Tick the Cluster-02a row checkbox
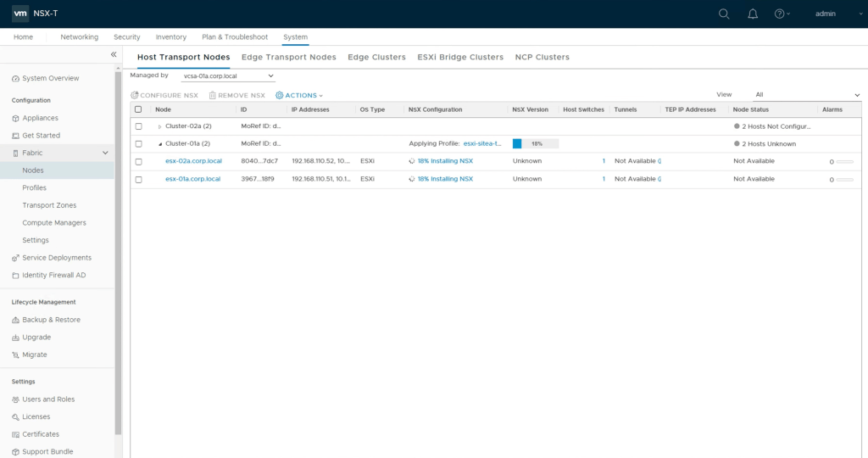Viewport: 868px width, 458px height. [x=139, y=126]
